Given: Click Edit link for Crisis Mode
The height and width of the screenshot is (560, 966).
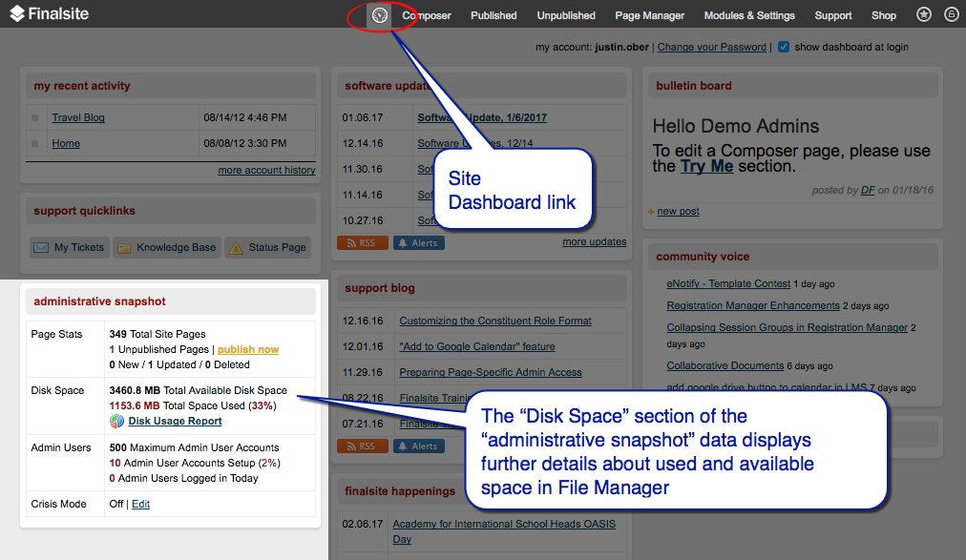Looking at the screenshot, I should click(x=140, y=504).
